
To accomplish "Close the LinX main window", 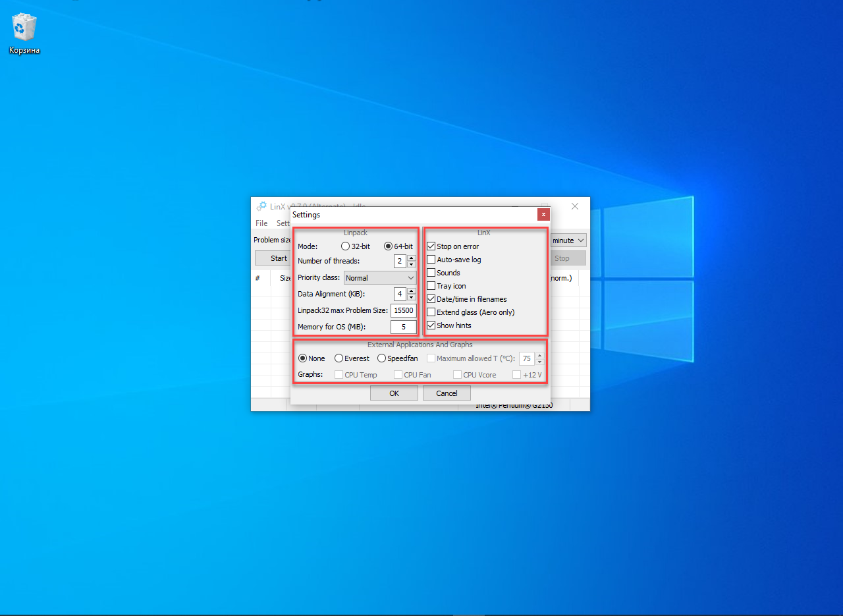I will pyautogui.click(x=575, y=206).
